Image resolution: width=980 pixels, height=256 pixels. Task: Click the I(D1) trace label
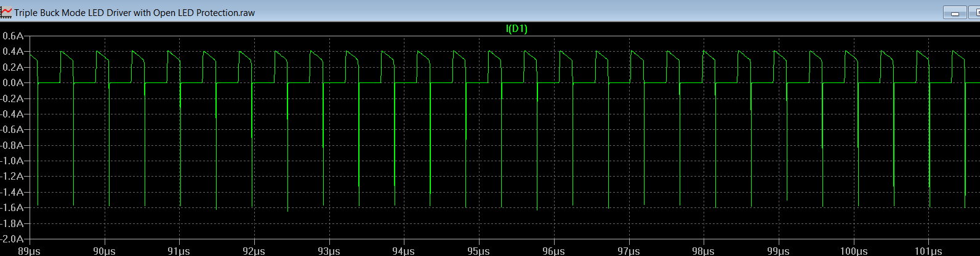(516, 28)
